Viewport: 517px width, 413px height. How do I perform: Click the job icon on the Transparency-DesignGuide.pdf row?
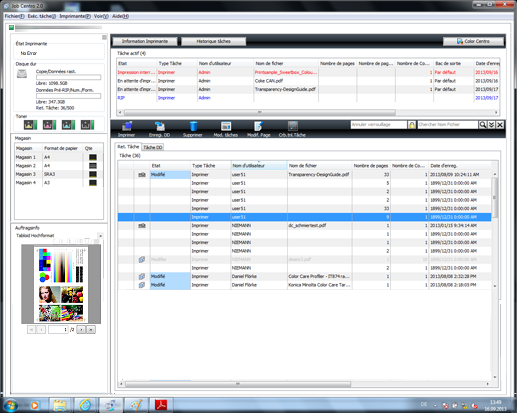pyautogui.click(x=142, y=175)
